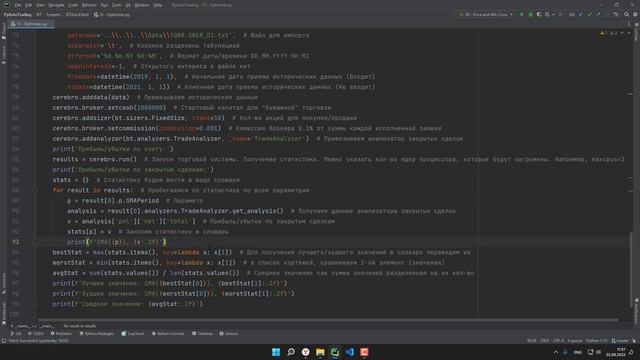The image size is (640, 360).
Task: Open the Help menu
Action: pos(158,5)
